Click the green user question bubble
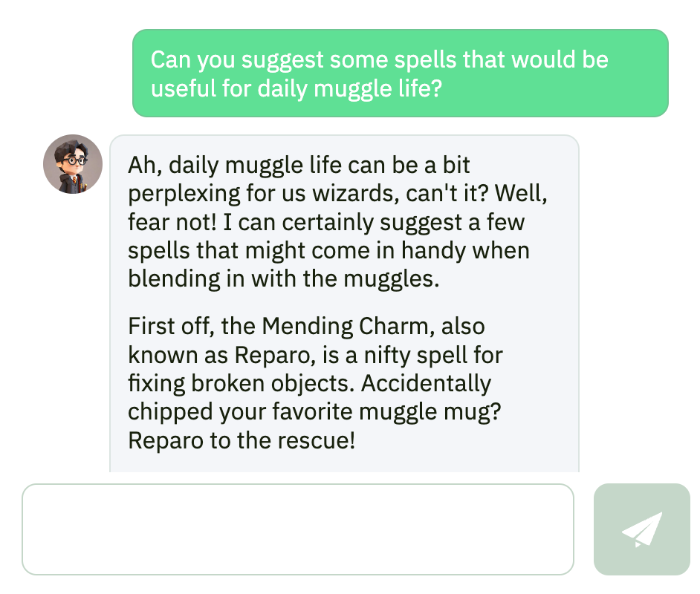700x594 pixels. click(x=401, y=73)
